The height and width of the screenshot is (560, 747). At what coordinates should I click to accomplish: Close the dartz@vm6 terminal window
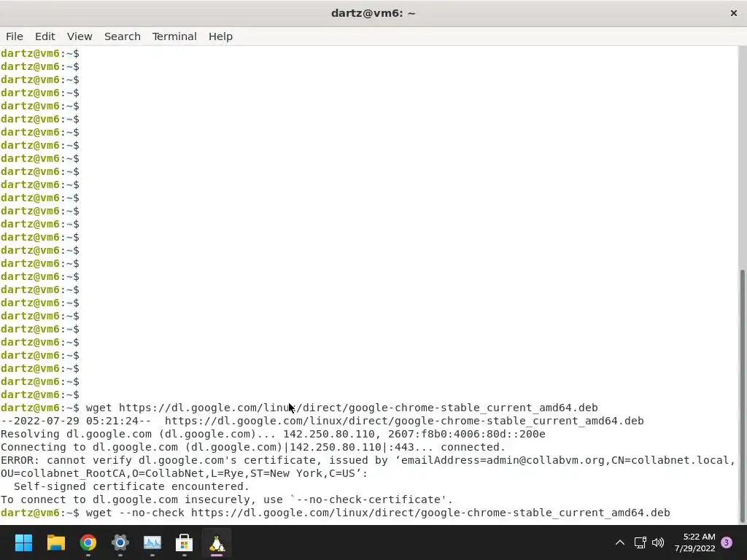(x=734, y=13)
